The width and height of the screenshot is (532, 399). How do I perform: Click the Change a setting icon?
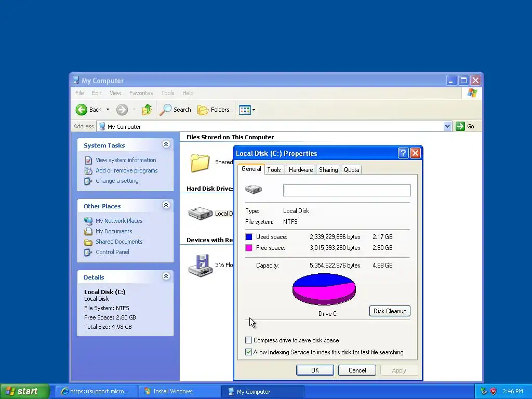pos(88,181)
